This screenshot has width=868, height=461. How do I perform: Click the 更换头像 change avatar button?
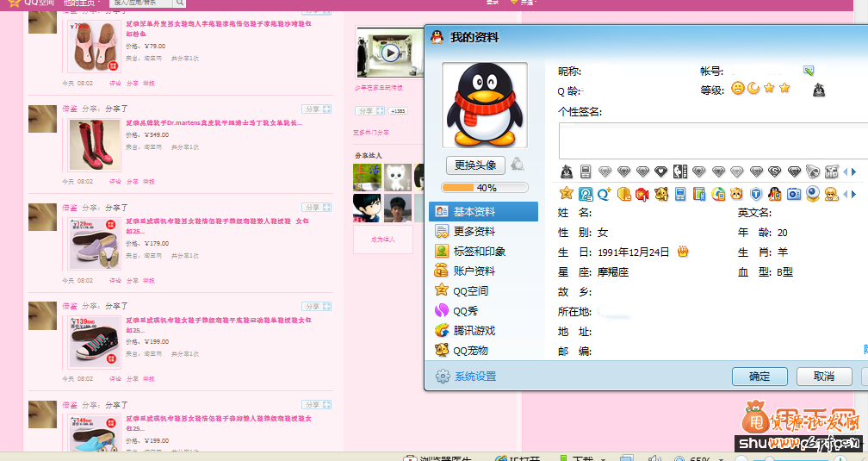click(474, 165)
